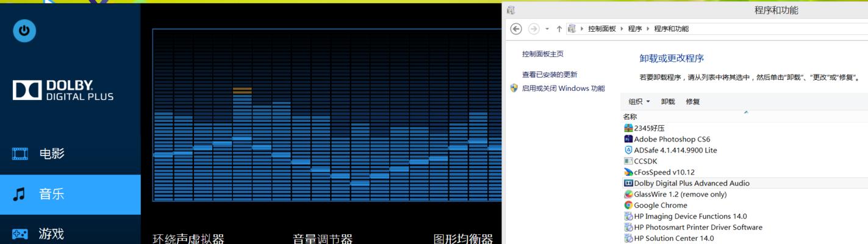Image resolution: width=868 pixels, height=244 pixels.
Task: Click the Dolby program list icon
Action: pos(628,183)
